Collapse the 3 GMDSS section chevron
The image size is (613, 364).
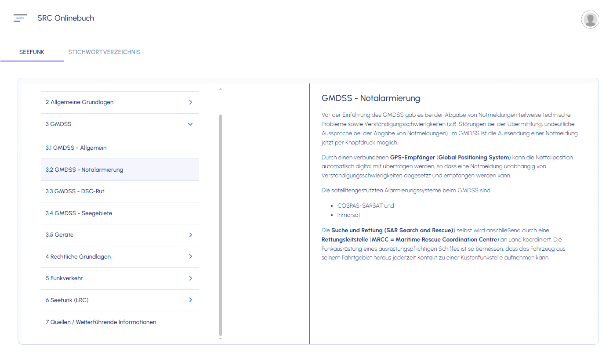190,124
